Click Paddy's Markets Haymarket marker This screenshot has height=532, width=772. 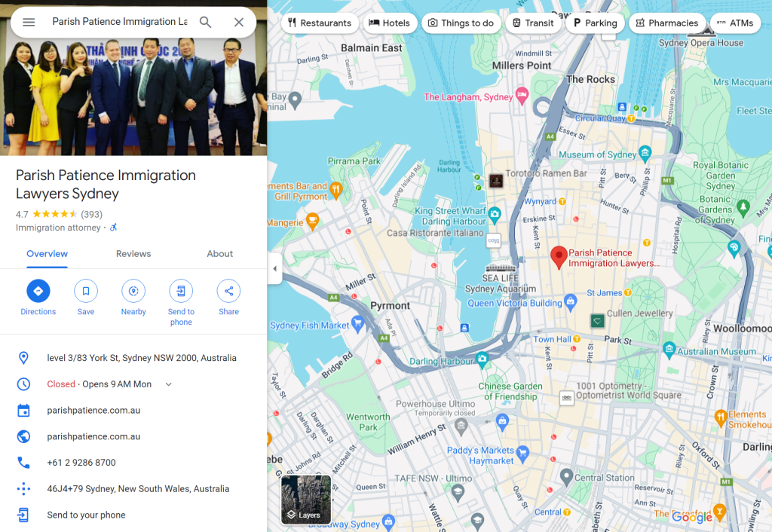coord(523,453)
